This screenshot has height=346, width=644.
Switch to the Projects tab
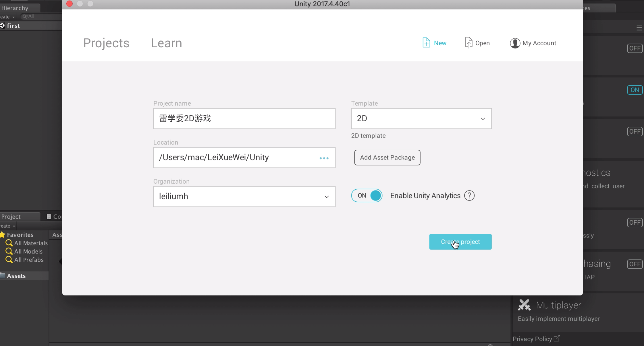[x=106, y=43]
